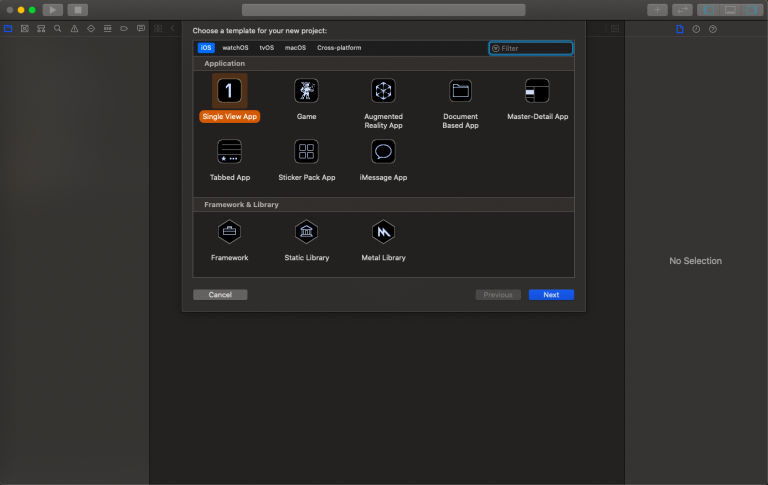
Task: Choose the Static Library template
Action: click(307, 241)
